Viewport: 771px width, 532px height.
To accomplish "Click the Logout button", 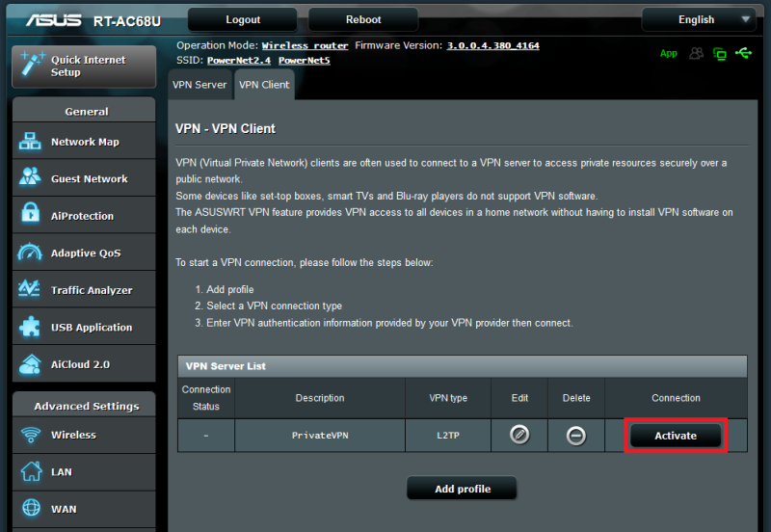I will (243, 19).
